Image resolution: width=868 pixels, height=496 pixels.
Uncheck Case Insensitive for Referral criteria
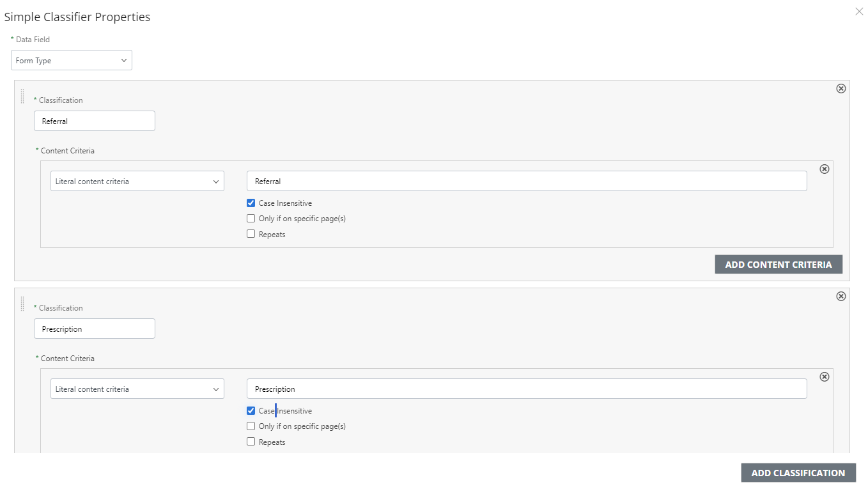coord(251,203)
